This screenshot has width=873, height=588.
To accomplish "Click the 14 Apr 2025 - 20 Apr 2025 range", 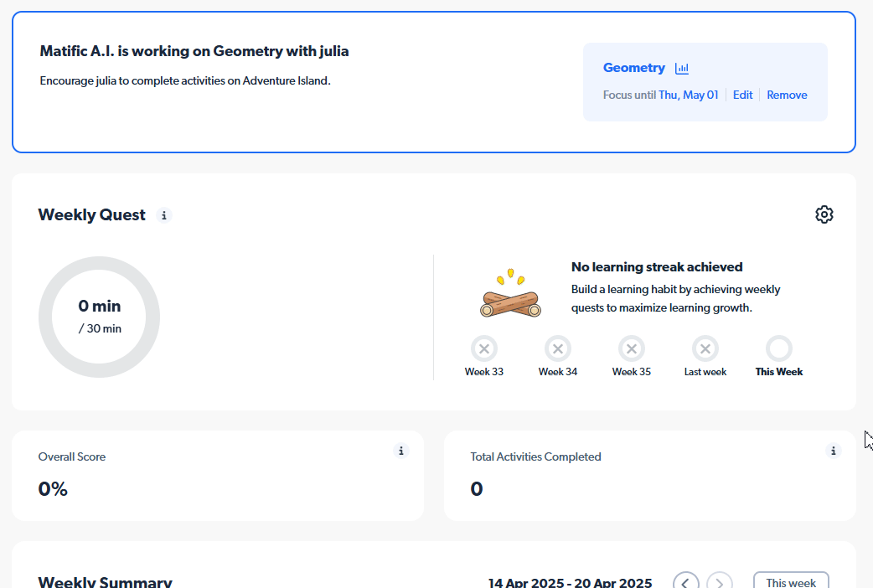I will pyautogui.click(x=570, y=582).
